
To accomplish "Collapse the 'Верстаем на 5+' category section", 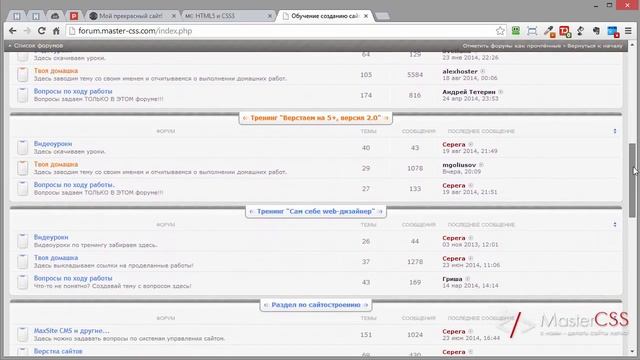I will 615,131.
